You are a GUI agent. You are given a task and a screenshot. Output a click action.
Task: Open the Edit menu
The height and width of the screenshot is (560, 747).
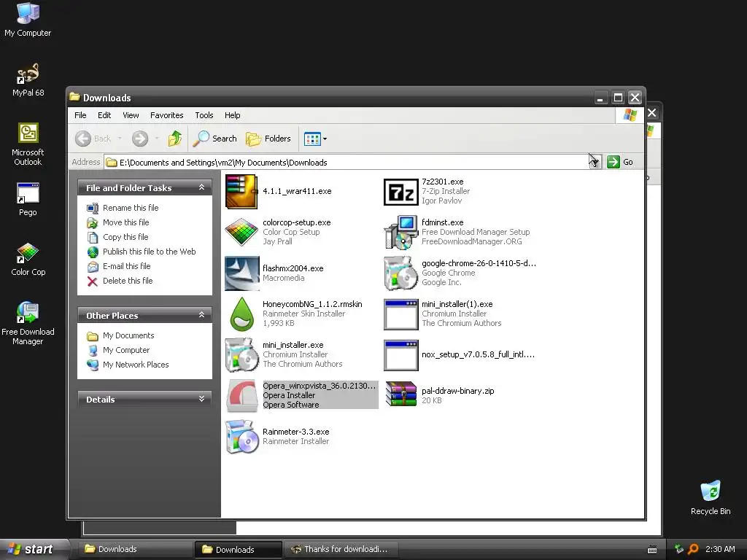pos(104,115)
